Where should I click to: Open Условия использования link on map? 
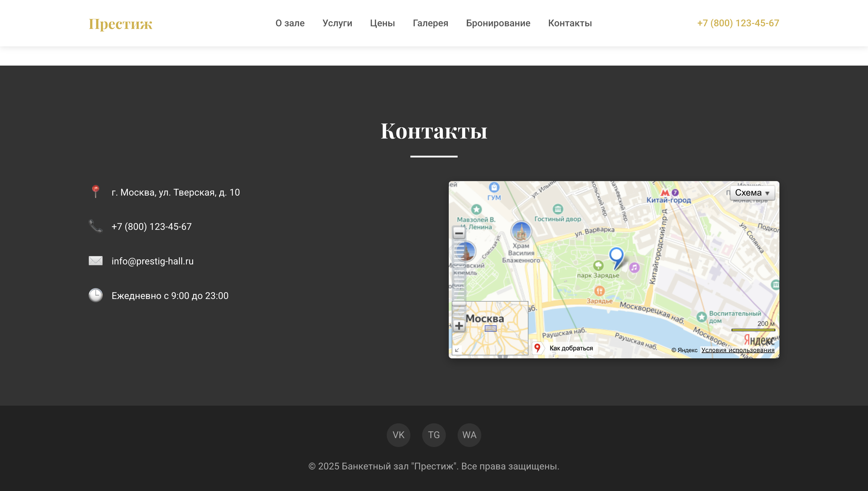(x=738, y=350)
